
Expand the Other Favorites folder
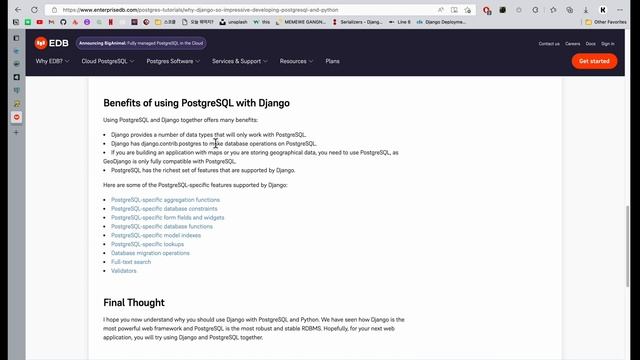click(606, 22)
